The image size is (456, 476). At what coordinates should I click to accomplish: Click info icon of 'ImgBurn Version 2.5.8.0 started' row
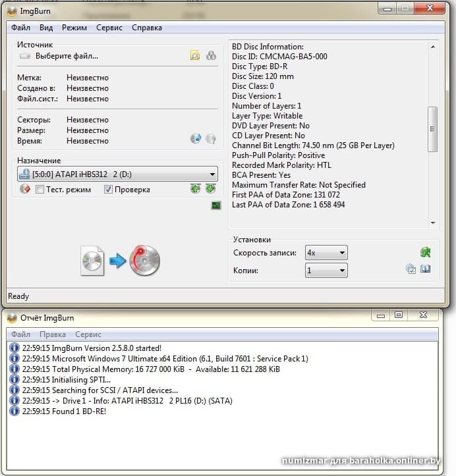click(14, 348)
